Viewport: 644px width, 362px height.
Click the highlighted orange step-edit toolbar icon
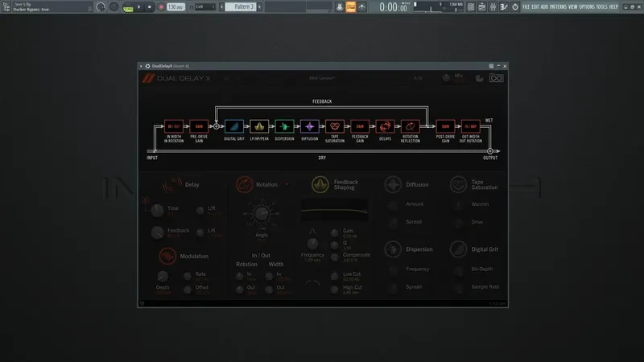[x=351, y=7]
